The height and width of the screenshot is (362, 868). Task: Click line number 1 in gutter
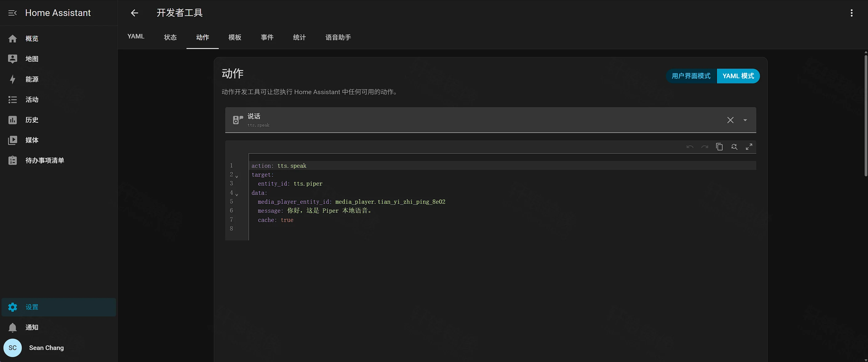pos(231,166)
